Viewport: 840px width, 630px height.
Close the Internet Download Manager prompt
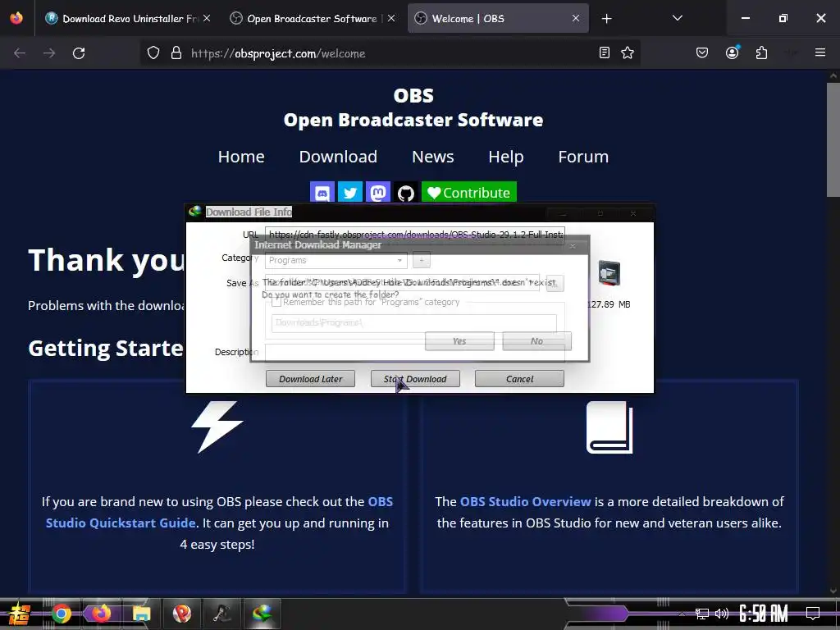click(573, 246)
